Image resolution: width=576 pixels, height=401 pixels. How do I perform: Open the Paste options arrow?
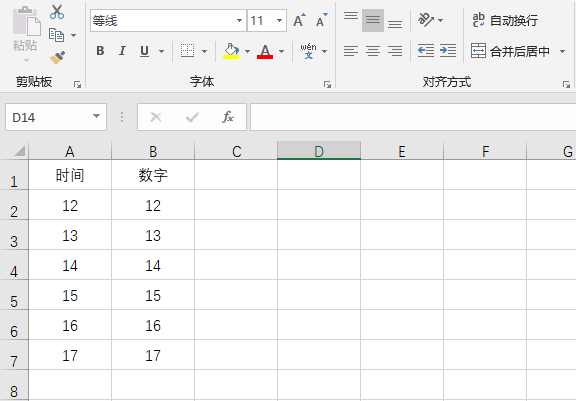pos(26,60)
